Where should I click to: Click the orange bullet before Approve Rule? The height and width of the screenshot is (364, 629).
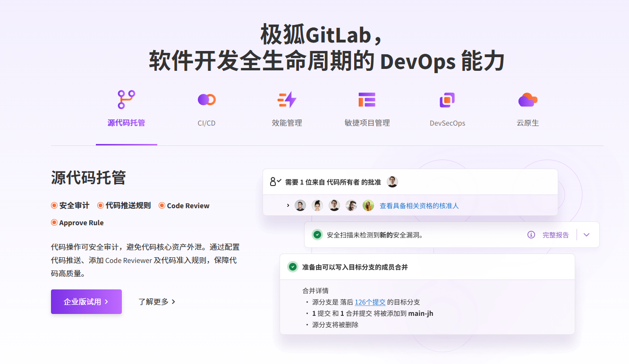point(54,222)
